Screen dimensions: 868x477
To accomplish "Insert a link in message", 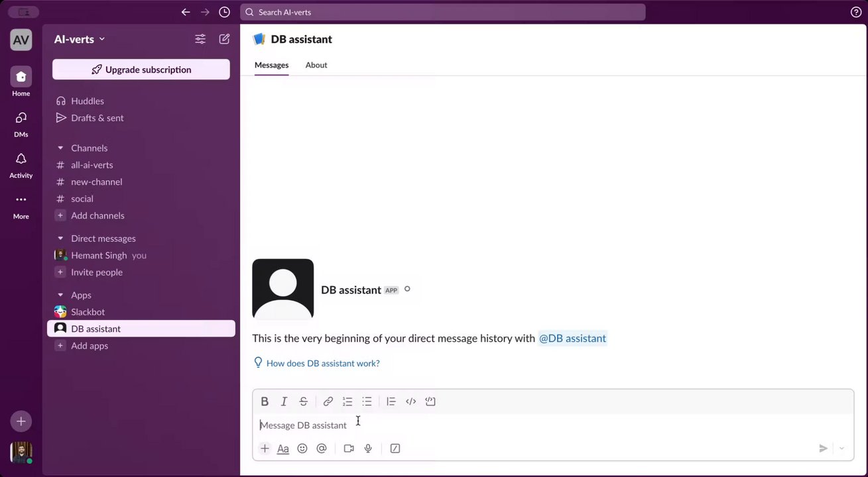I will 328,401.
